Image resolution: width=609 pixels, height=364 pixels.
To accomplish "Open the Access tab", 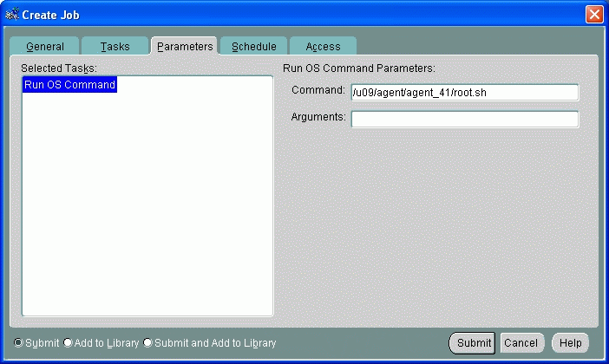I will pyautogui.click(x=323, y=47).
